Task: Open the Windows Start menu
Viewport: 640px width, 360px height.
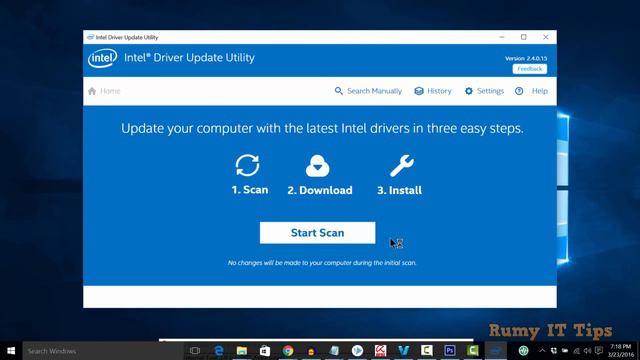Action: (x=11, y=351)
